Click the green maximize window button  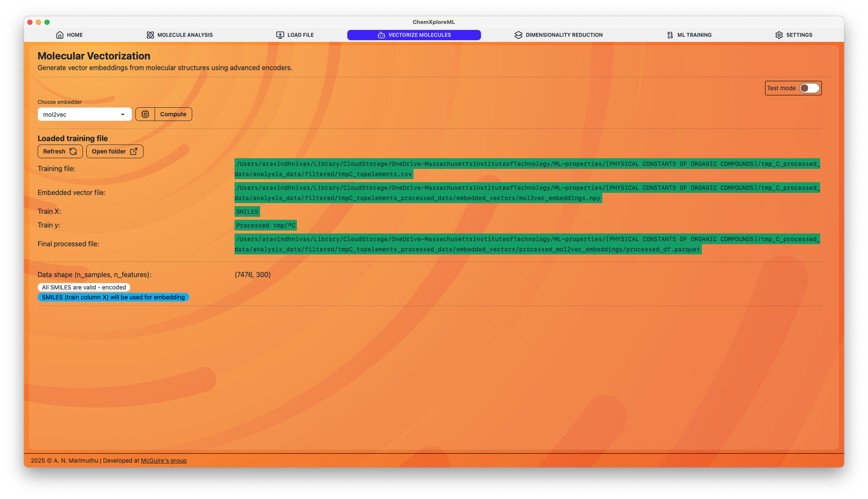(47, 22)
